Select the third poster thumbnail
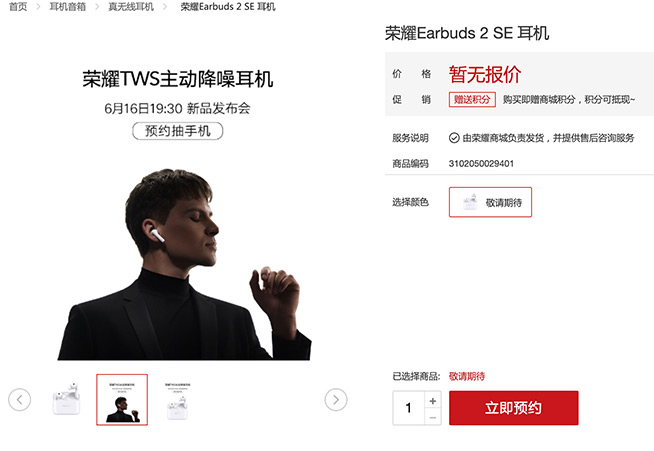The width and height of the screenshot is (654, 451). click(x=178, y=400)
